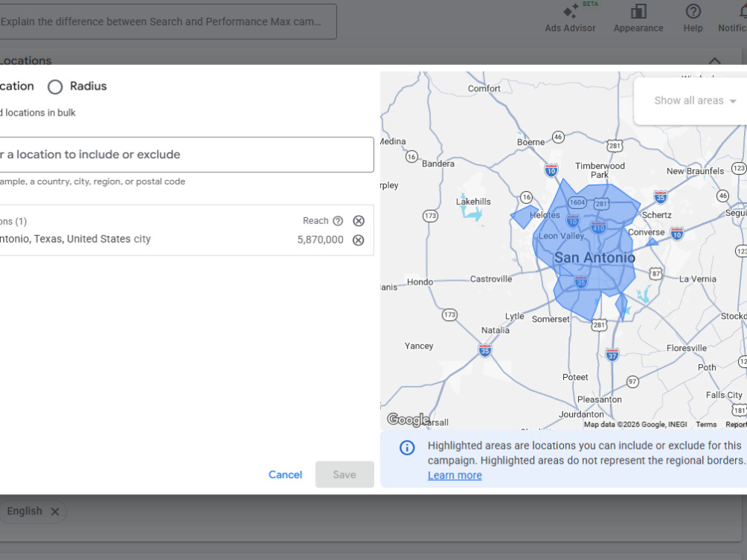Click the La Vernia map label
Image resolution: width=747 pixels, height=560 pixels.
(698, 279)
